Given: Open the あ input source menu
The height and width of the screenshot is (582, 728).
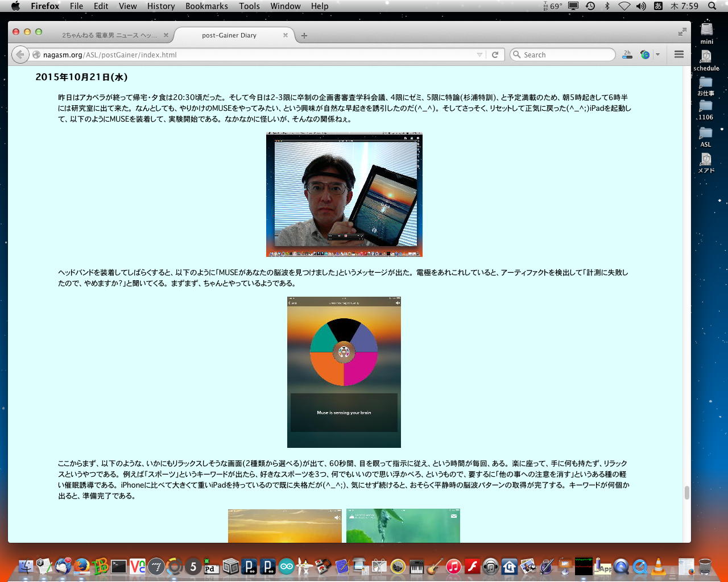Looking at the screenshot, I should coord(658,6).
